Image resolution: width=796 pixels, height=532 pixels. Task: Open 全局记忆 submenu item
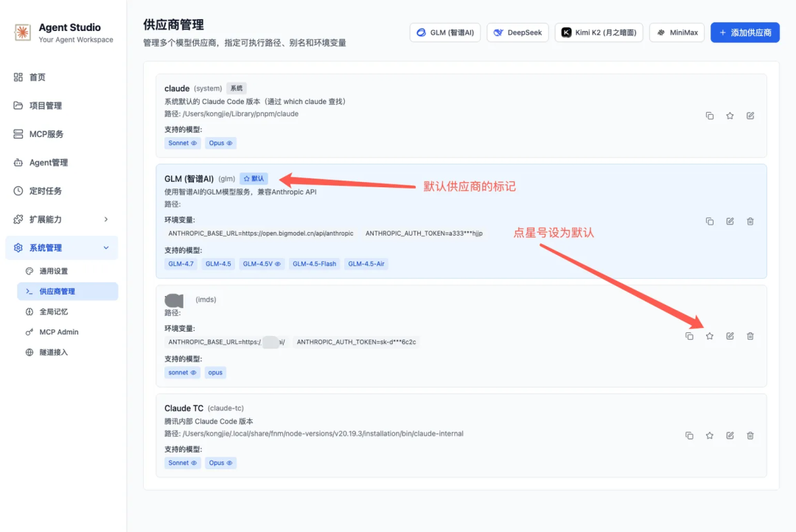(x=68, y=312)
